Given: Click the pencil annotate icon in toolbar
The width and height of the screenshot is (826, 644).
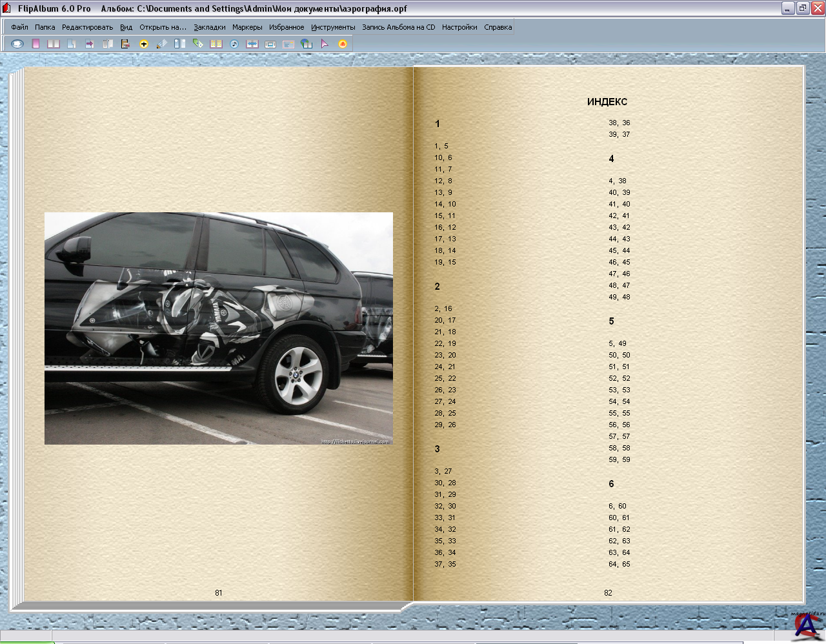Looking at the screenshot, I should [162, 44].
